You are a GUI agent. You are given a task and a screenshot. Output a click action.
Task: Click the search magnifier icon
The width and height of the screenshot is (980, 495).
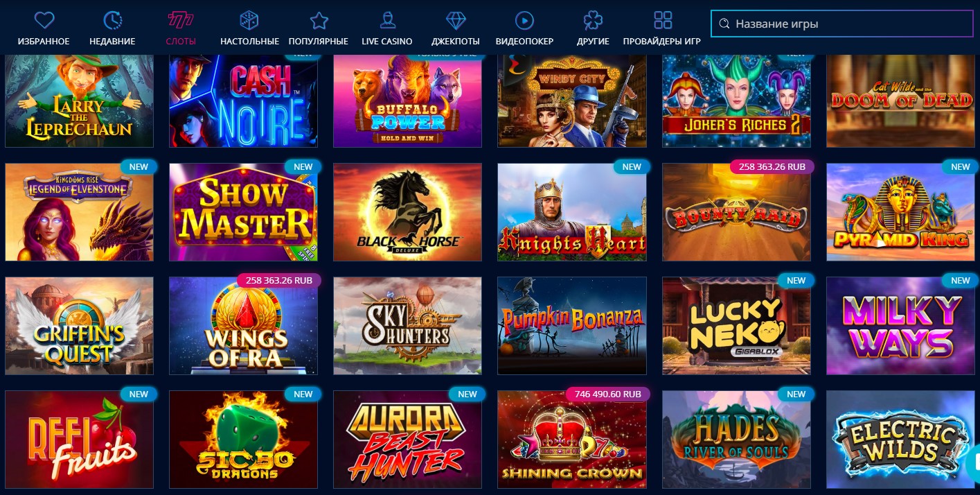tap(724, 24)
